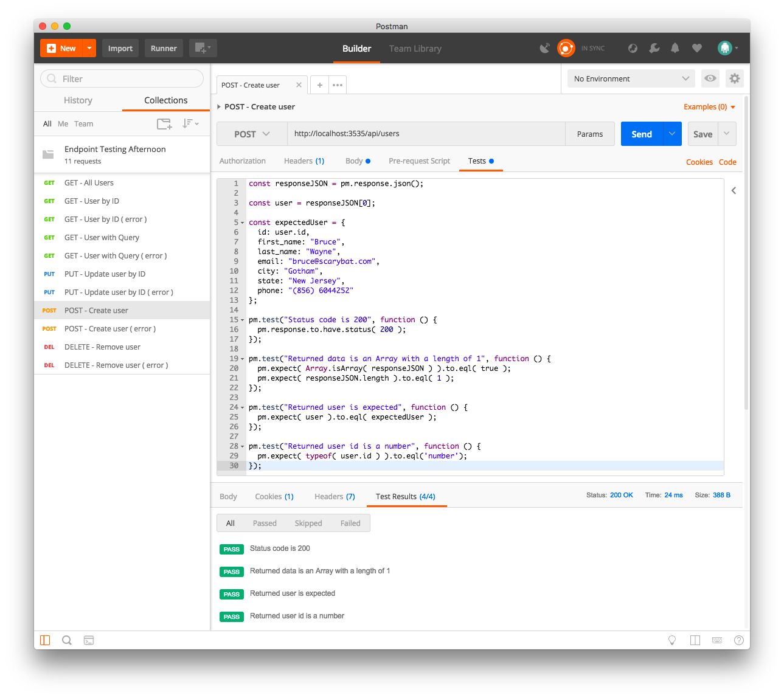The image size is (784, 698).
Task: Select POST - Create user ( error ) request
Action: pos(122,328)
